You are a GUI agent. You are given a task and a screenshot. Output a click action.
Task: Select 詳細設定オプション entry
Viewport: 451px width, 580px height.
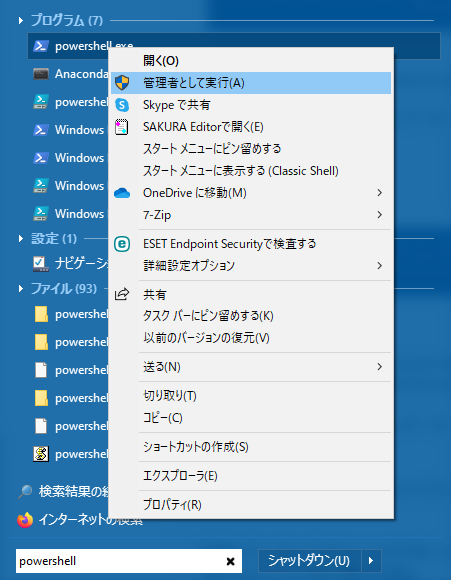[x=251, y=266]
